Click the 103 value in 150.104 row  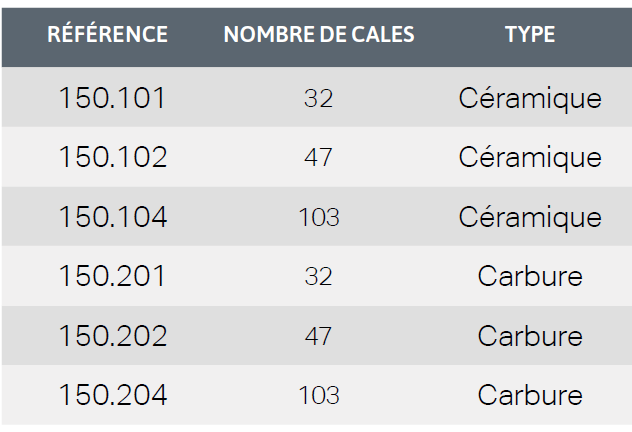(x=319, y=217)
